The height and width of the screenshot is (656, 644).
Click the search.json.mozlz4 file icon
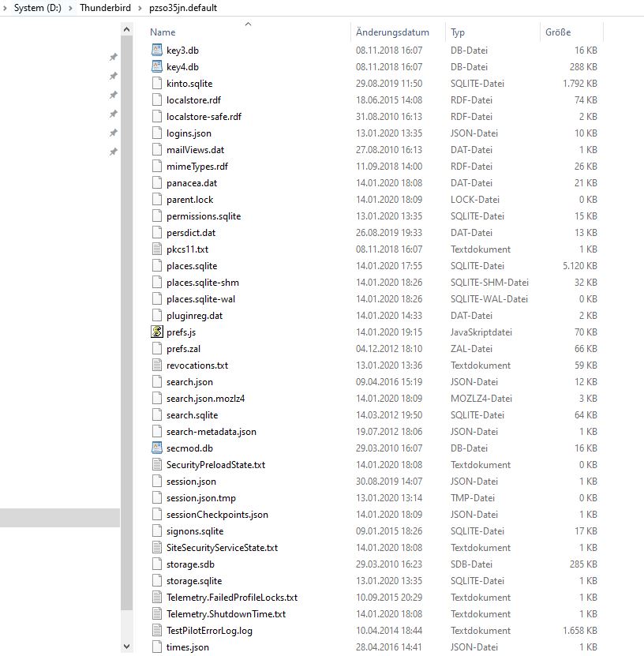157,399
